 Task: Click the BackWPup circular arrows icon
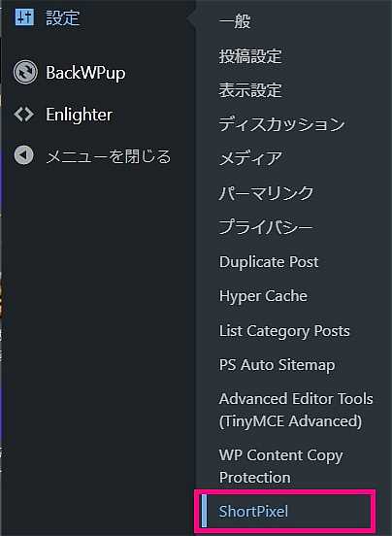coord(25,72)
